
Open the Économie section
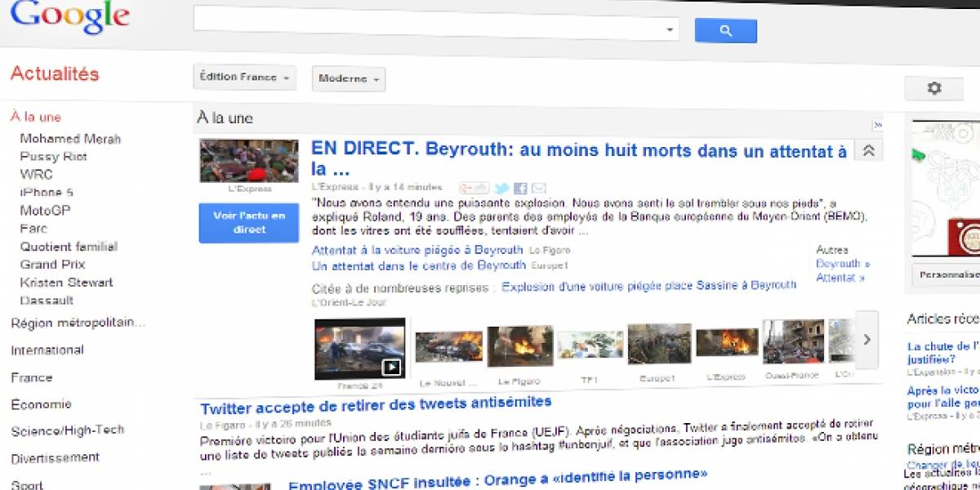[41, 404]
